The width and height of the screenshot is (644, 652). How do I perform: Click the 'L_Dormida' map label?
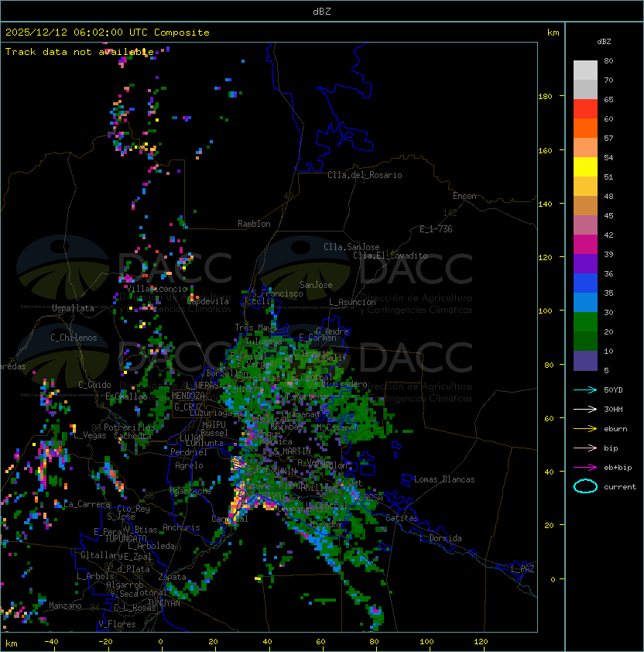[x=440, y=538]
